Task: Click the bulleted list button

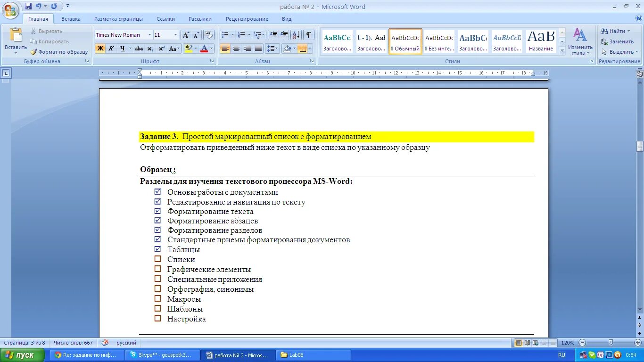Action: (225, 35)
